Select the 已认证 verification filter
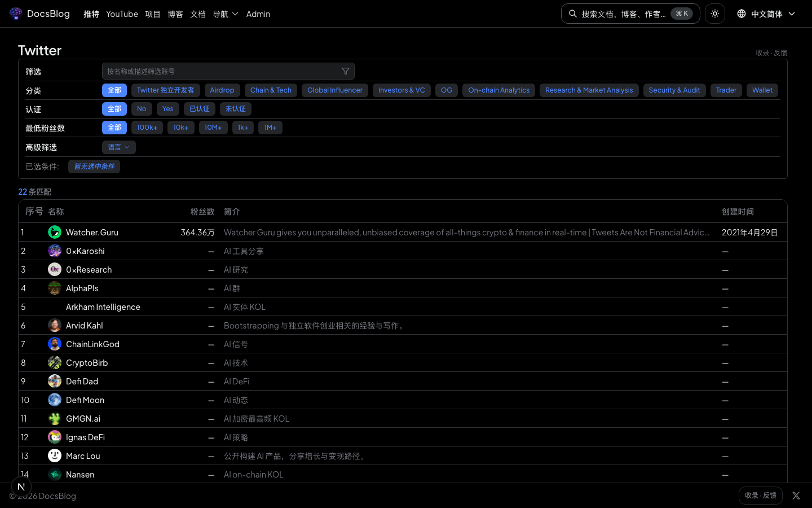Image resolution: width=812 pixels, height=508 pixels. click(x=199, y=109)
